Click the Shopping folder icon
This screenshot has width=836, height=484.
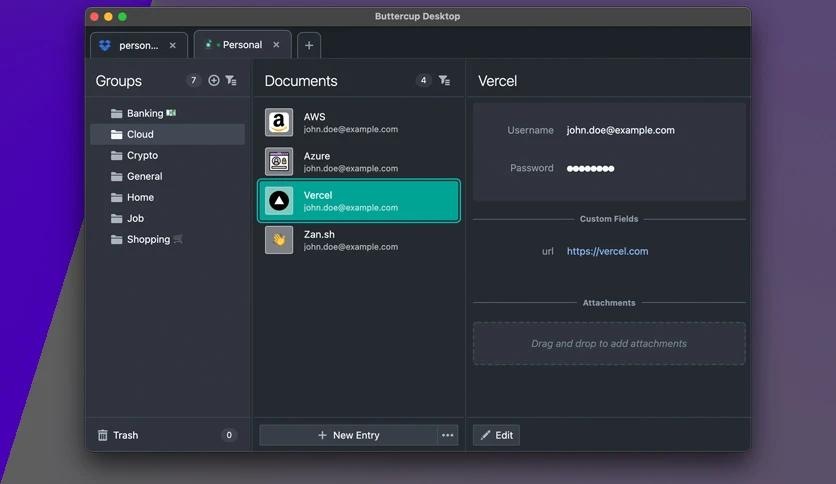click(116, 240)
